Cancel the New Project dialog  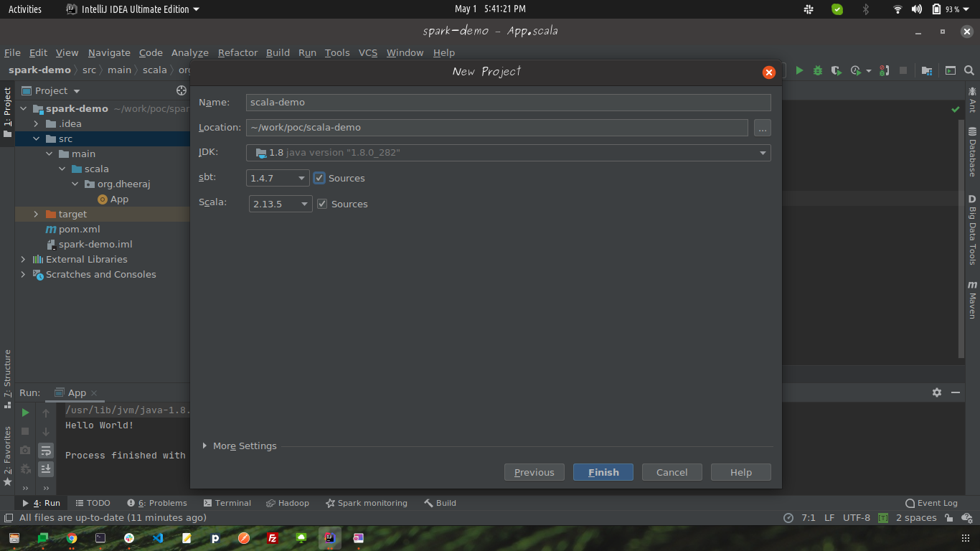click(x=672, y=472)
